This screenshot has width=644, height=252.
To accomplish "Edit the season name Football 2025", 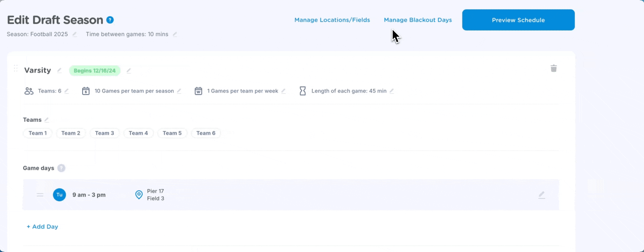I will (x=75, y=34).
